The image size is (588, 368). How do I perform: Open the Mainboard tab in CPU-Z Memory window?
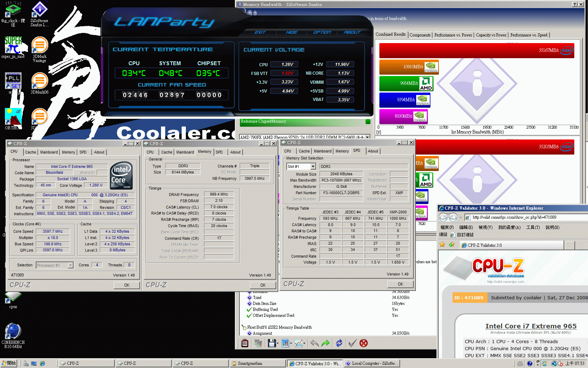[x=185, y=152]
